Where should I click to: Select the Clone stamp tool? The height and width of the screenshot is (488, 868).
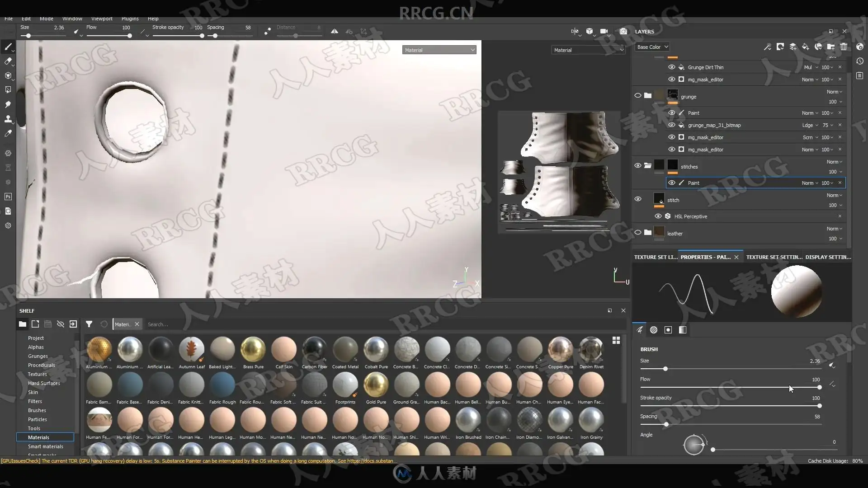[8, 119]
